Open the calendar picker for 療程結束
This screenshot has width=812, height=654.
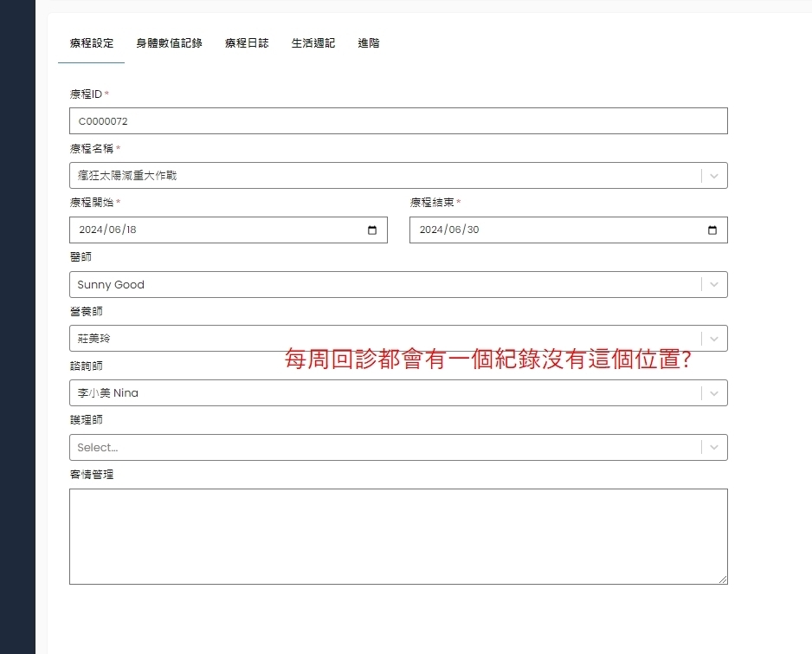tap(712, 230)
